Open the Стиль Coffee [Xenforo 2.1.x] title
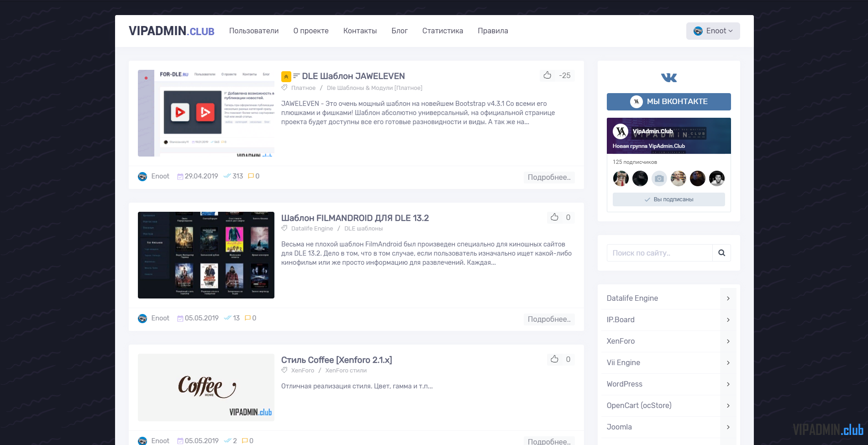Image resolution: width=868 pixels, height=445 pixels. (337, 360)
